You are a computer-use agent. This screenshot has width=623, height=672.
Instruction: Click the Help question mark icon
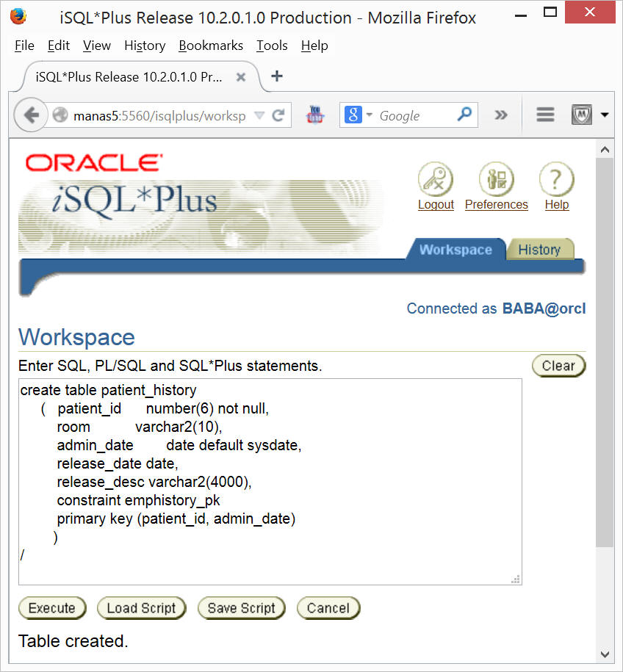pos(556,178)
